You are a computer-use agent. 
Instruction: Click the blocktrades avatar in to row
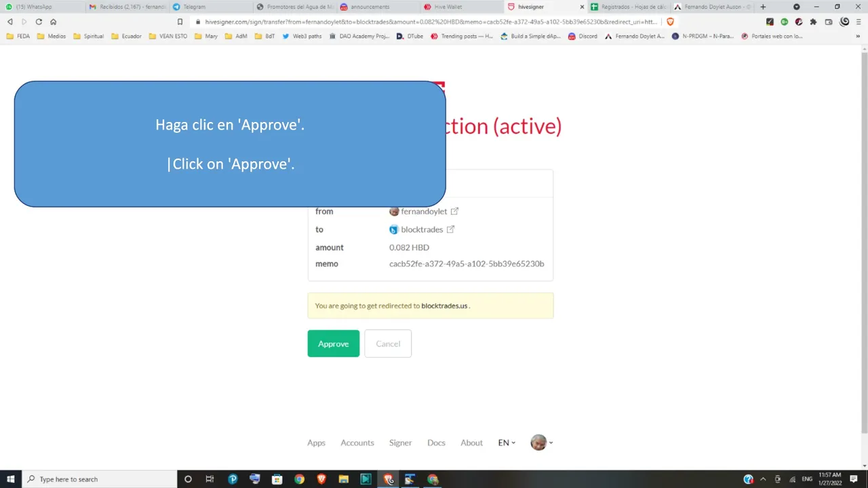click(x=394, y=230)
